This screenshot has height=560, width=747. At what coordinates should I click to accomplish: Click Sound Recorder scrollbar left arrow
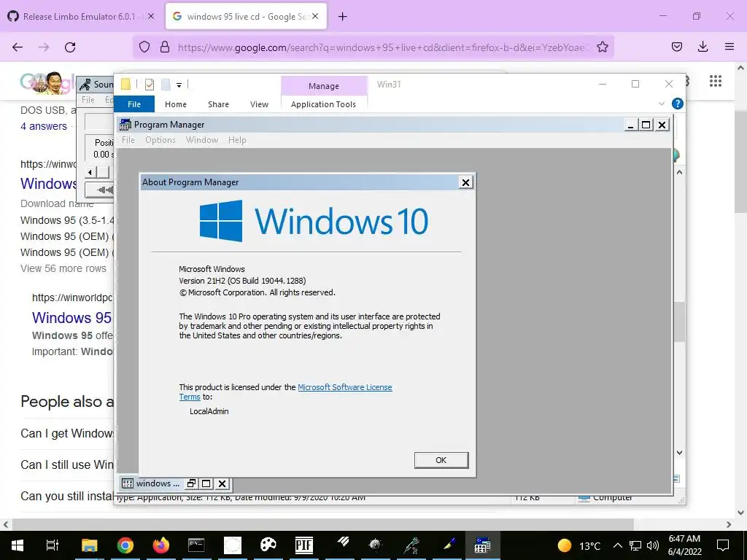click(x=90, y=172)
